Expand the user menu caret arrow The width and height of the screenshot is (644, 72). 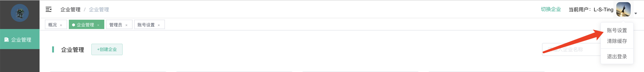point(636,13)
